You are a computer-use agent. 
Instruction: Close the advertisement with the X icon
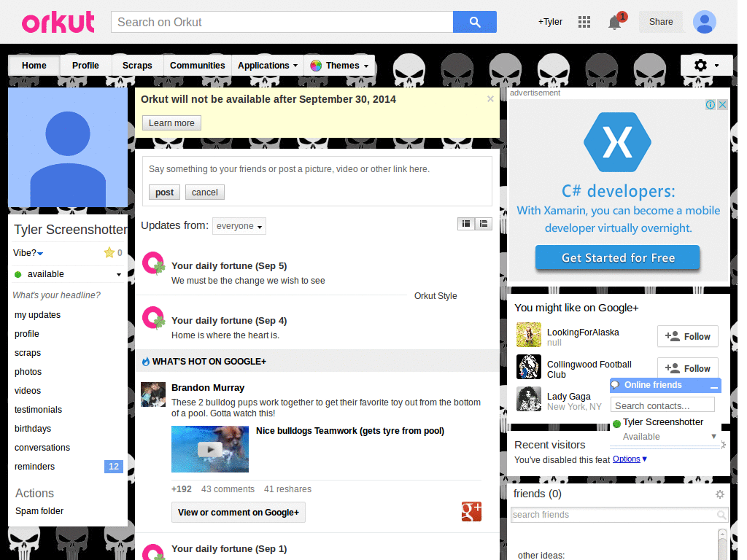point(723,105)
